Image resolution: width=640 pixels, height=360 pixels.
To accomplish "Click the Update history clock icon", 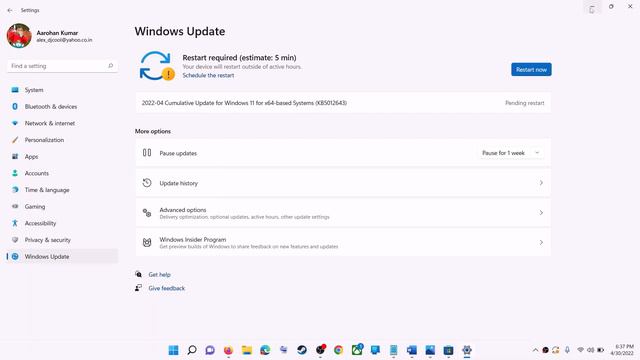I will [x=147, y=183].
